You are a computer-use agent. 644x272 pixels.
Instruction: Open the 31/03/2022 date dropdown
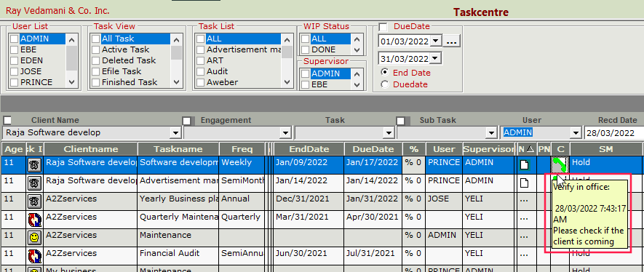(x=435, y=58)
